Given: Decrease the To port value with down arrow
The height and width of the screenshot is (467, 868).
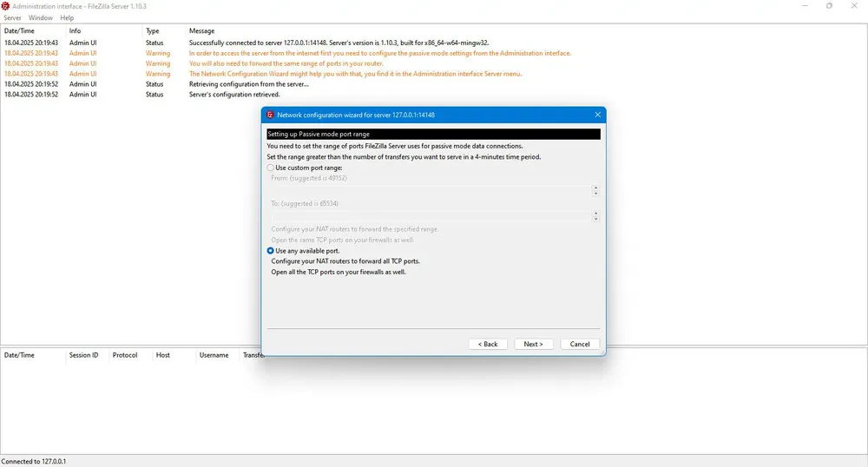Looking at the screenshot, I should [x=595, y=219].
